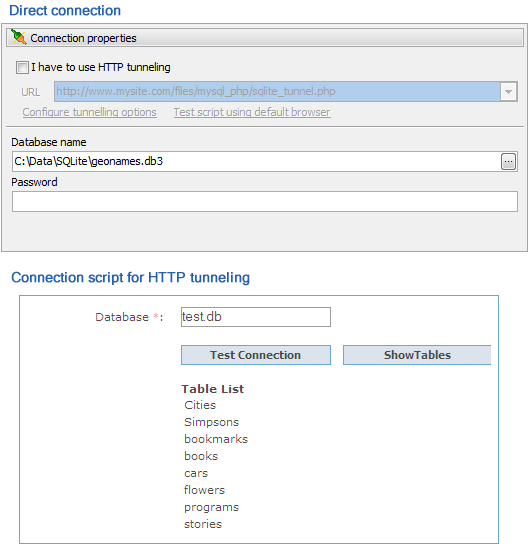
Task: Select books in Table List
Action: tap(201, 456)
